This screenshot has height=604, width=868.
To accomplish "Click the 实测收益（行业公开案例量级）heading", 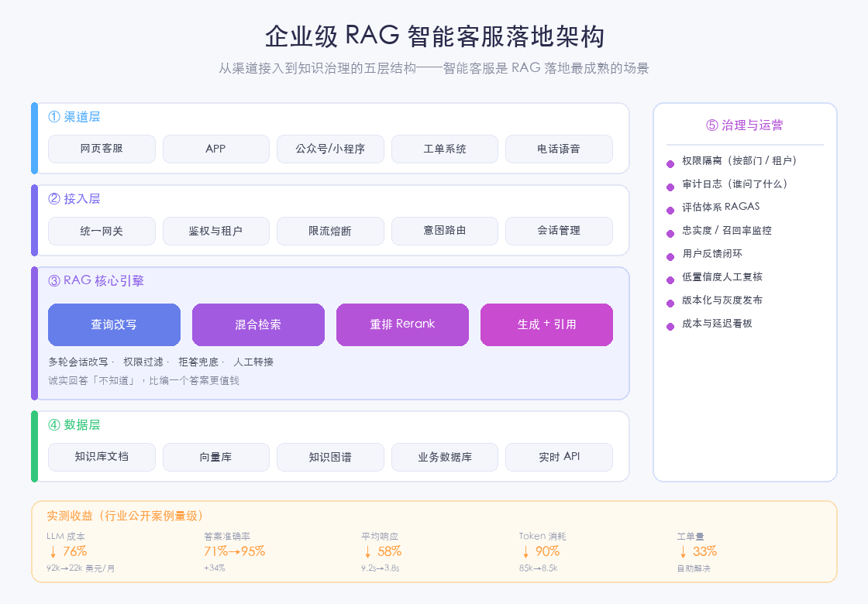I will pos(127,516).
